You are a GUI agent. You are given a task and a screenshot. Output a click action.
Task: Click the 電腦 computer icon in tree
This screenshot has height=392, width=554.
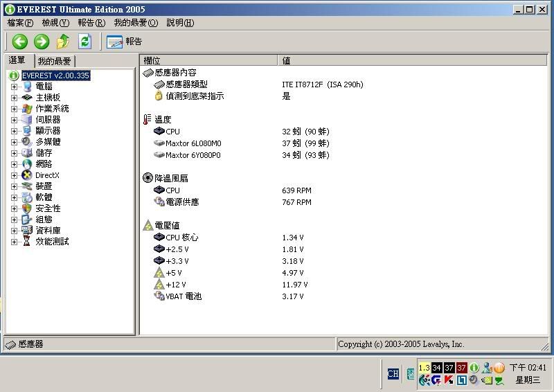tap(27, 87)
